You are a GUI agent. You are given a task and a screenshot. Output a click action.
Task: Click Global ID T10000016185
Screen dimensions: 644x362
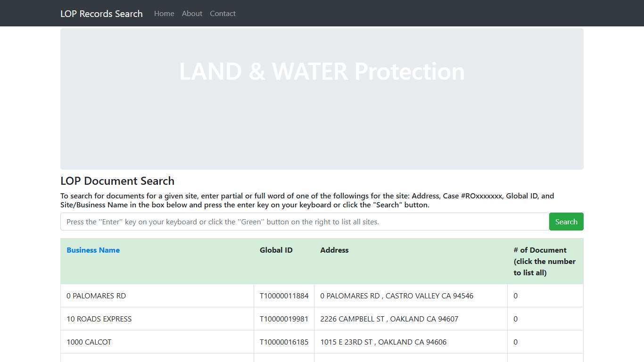pos(284,342)
